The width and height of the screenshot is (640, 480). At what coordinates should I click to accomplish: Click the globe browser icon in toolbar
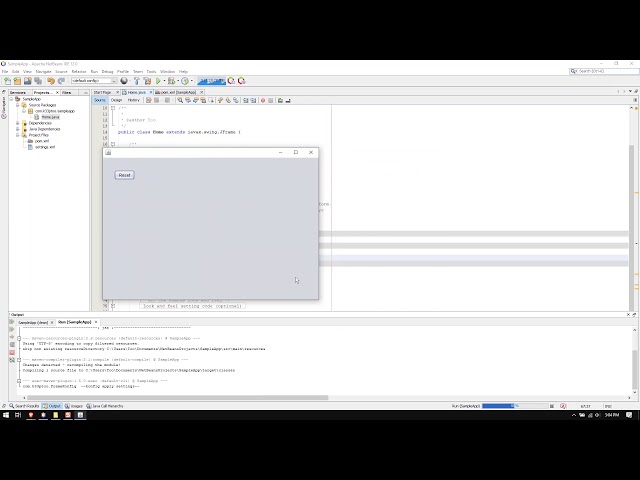124,81
